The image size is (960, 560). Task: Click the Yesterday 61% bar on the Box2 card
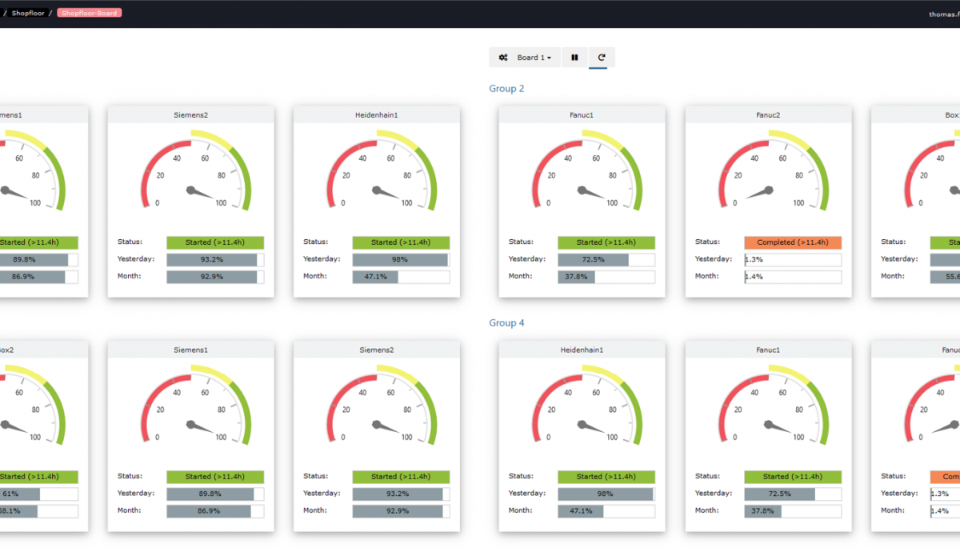(x=39, y=494)
